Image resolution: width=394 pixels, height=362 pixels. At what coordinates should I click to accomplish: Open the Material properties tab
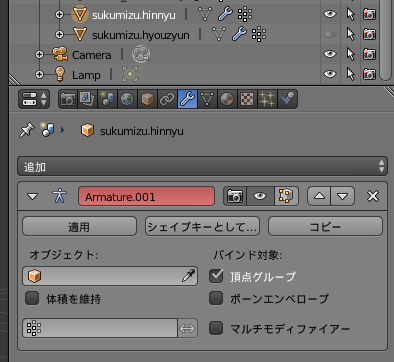pos(227,99)
